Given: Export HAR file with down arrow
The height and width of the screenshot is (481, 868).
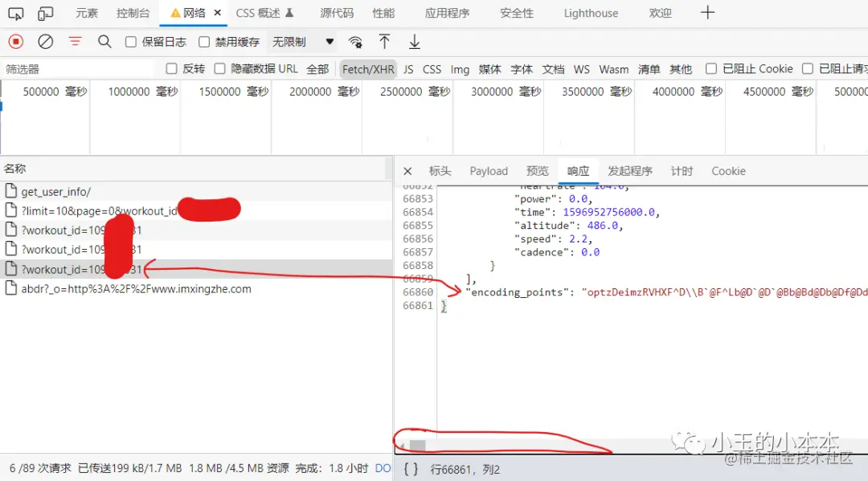Looking at the screenshot, I should coord(414,42).
